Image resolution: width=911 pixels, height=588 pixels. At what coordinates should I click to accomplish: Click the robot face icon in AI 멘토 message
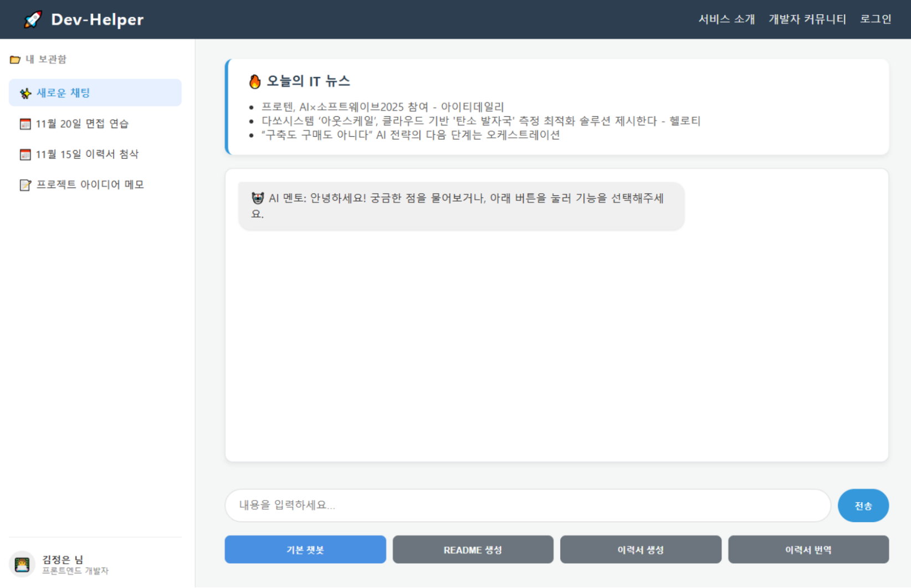click(x=257, y=198)
